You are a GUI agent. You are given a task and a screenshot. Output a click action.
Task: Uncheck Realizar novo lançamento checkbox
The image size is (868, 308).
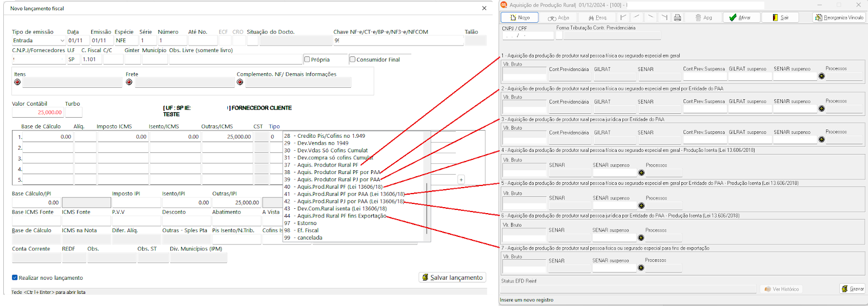tap(15, 278)
